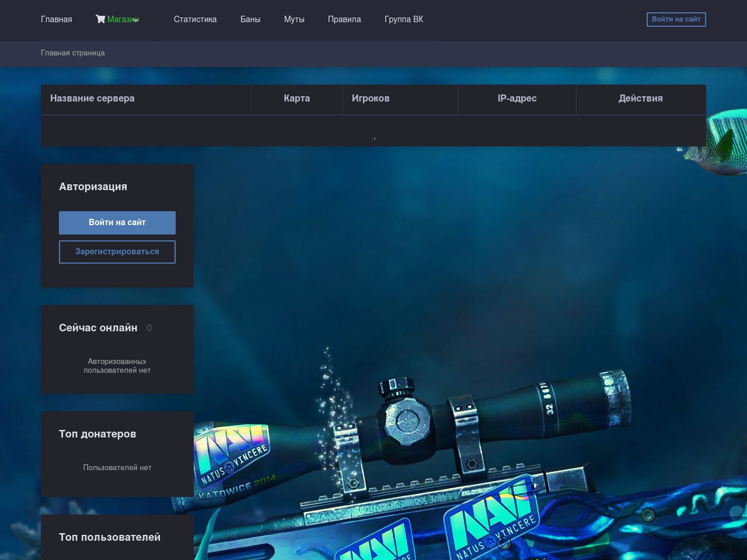
Task: Click the Главная страница breadcrumb
Action: tap(73, 52)
